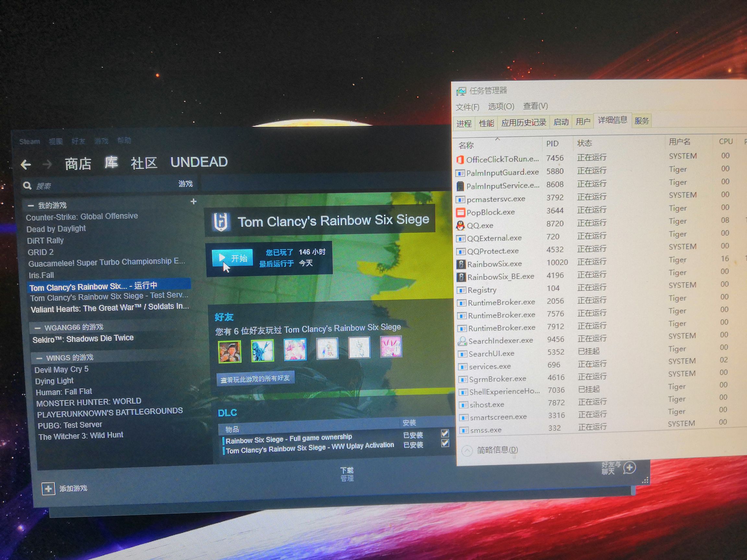This screenshot has width=747, height=560.
Task: Collapse the 我的游戏 category
Action: pos(31,205)
